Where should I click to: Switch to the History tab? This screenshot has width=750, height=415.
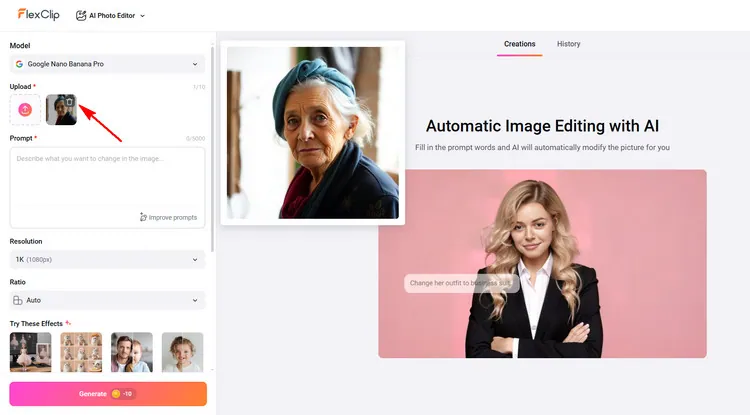coord(568,44)
